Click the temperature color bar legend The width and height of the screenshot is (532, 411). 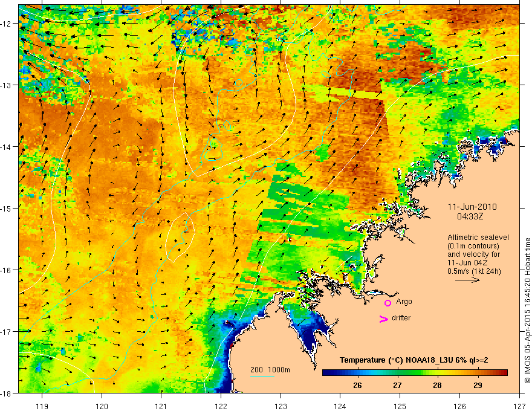point(415,373)
